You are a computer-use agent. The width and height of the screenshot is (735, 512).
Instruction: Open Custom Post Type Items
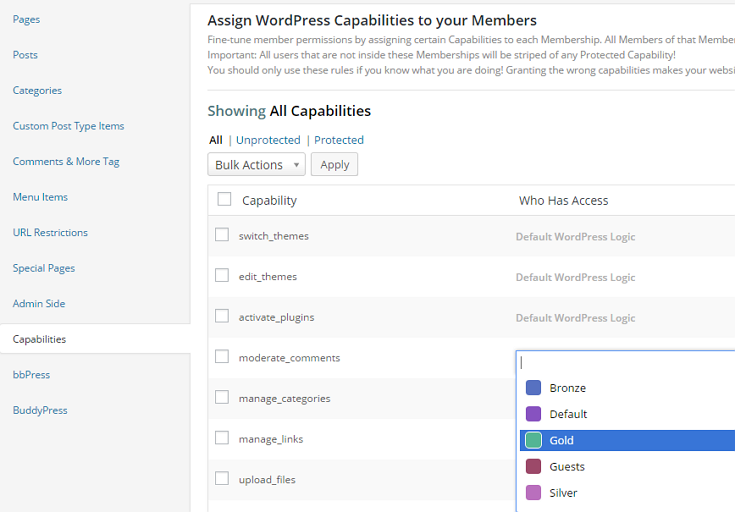tap(68, 126)
